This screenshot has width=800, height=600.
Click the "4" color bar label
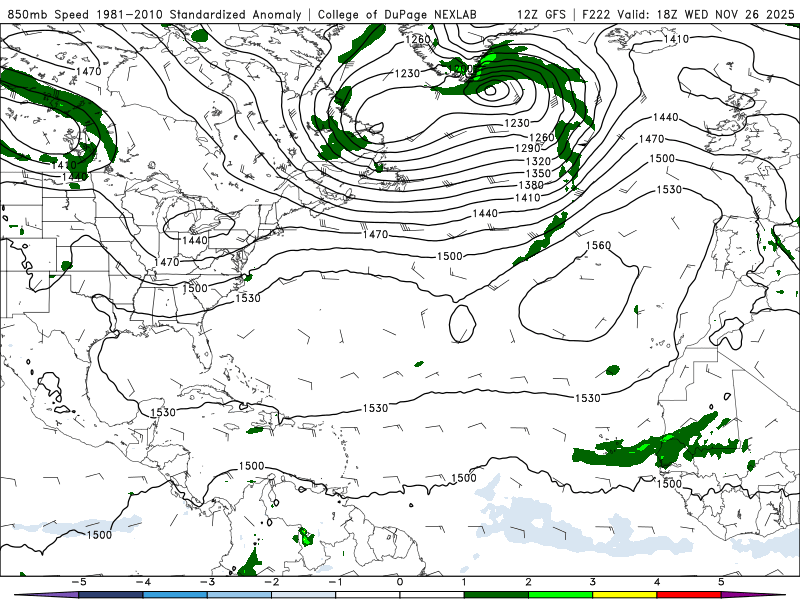(x=657, y=582)
